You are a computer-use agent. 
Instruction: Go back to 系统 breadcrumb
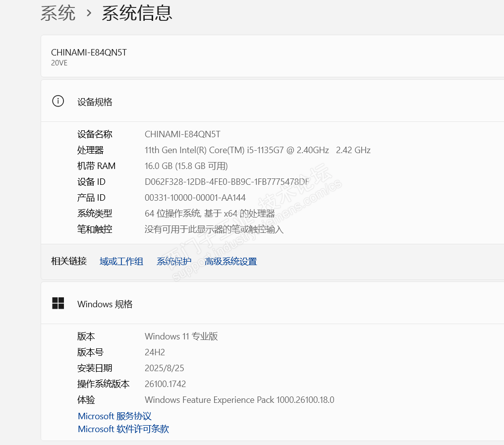pyautogui.click(x=58, y=13)
